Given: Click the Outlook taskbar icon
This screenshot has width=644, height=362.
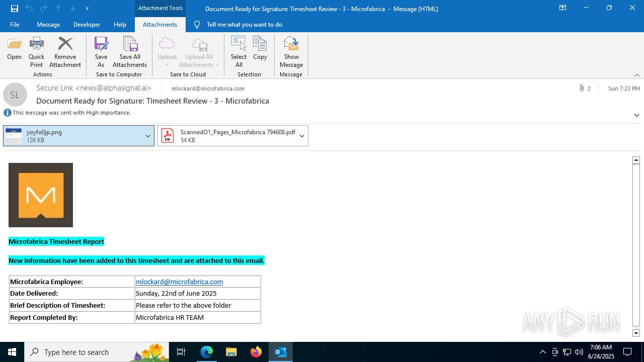Looking at the screenshot, I should pyautogui.click(x=281, y=352).
